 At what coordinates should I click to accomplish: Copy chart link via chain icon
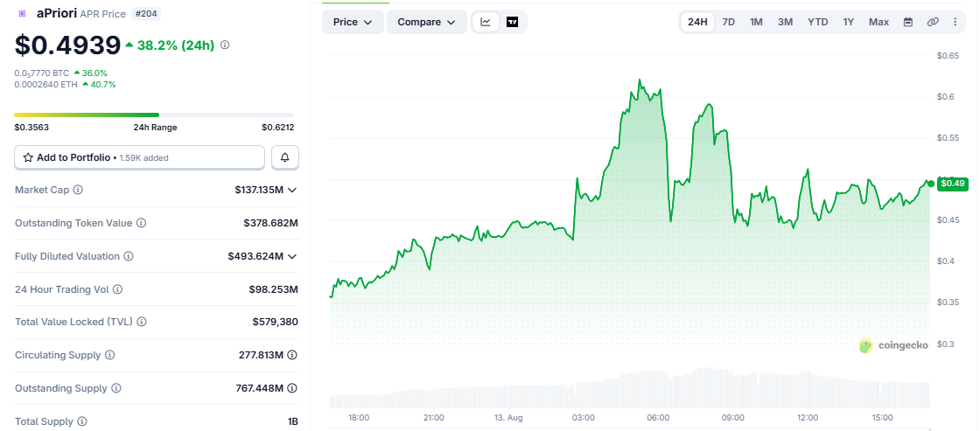pyautogui.click(x=933, y=22)
